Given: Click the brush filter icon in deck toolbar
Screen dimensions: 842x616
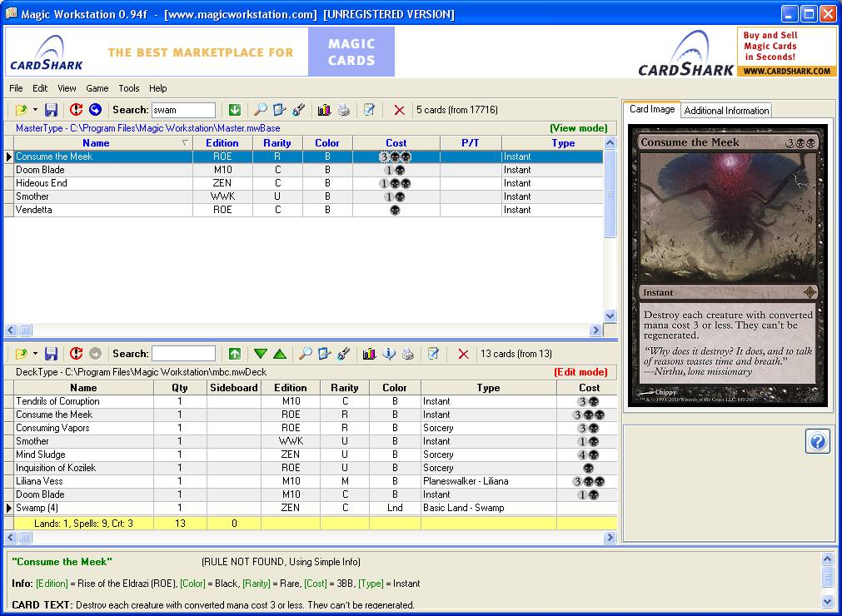Looking at the screenshot, I should pyautogui.click(x=344, y=354).
